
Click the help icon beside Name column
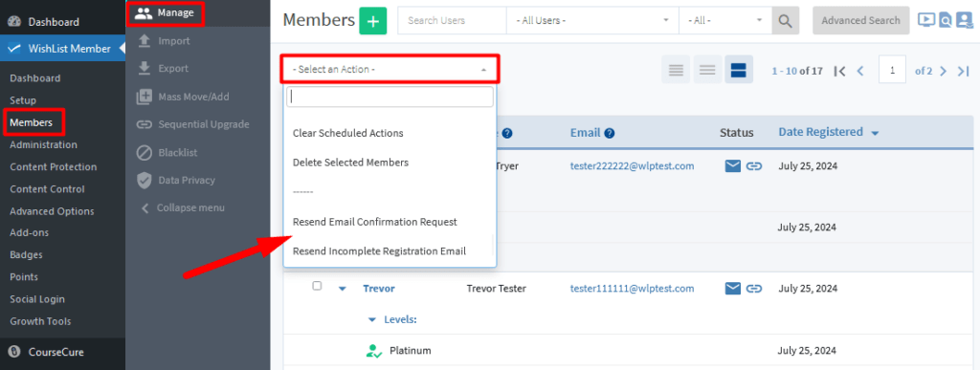pyautogui.click(x=507, y=133)
